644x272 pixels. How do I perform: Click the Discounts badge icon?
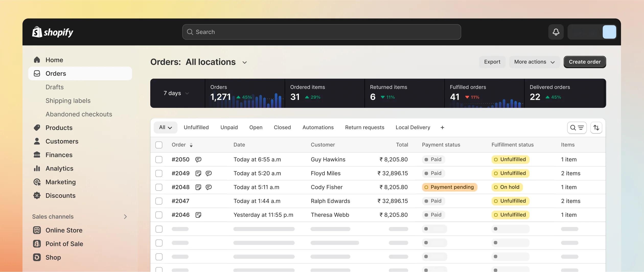point(37,195)
